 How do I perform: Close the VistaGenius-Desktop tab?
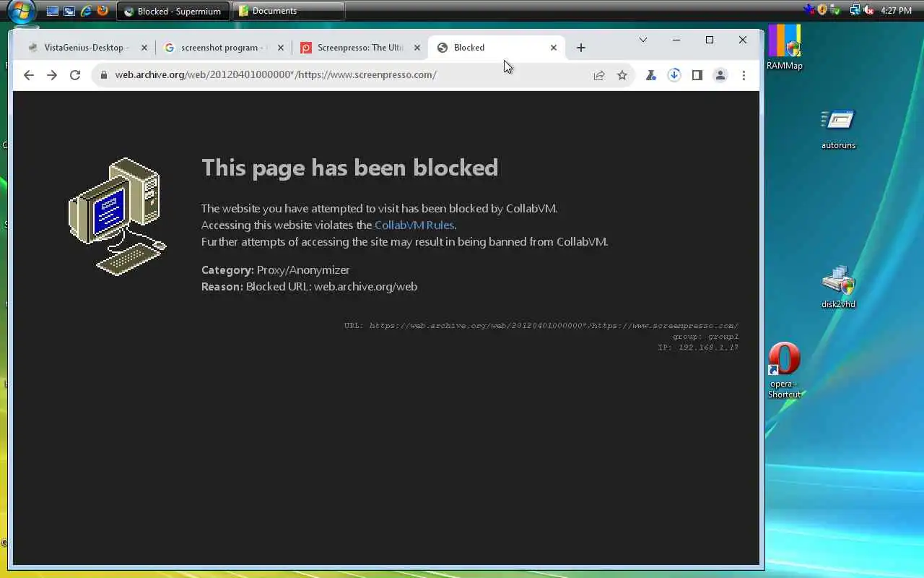(x=144, y=48)
